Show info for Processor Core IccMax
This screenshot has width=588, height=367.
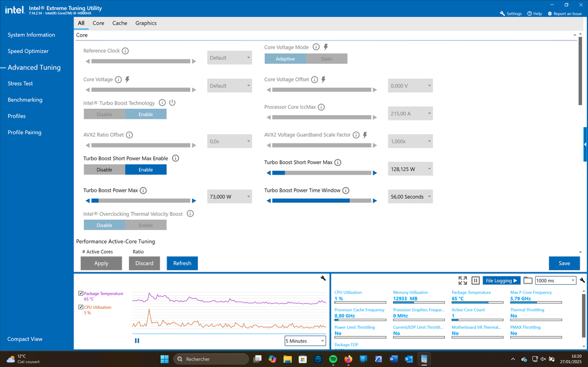click(321, 107)
